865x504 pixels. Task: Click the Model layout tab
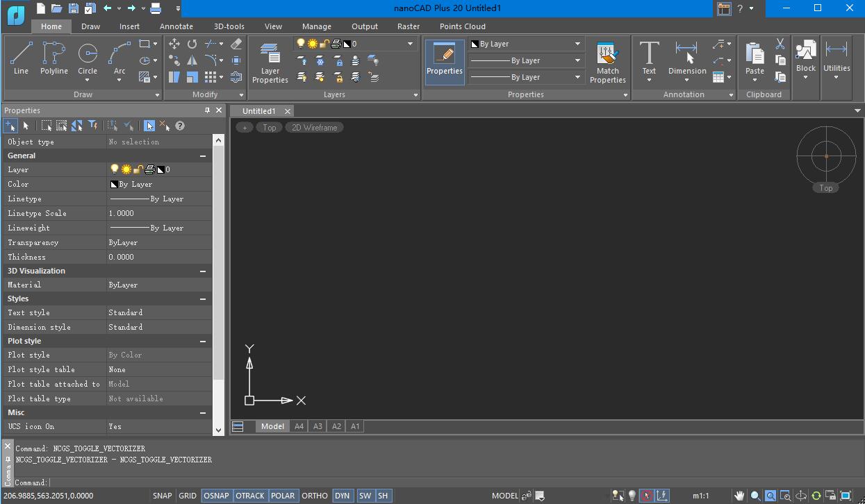(272, 426)
